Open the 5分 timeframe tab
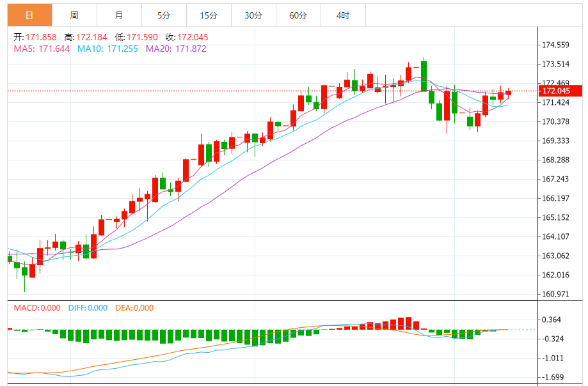Image resolution: width=588 pixels, height=386 pixels. tap(164, 15)
